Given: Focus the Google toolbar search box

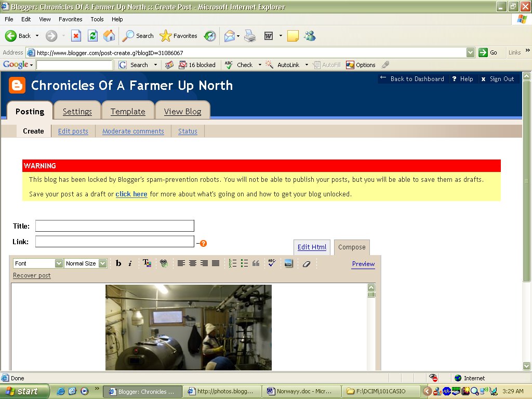Looking at the screenshot, I should (74, 65).
